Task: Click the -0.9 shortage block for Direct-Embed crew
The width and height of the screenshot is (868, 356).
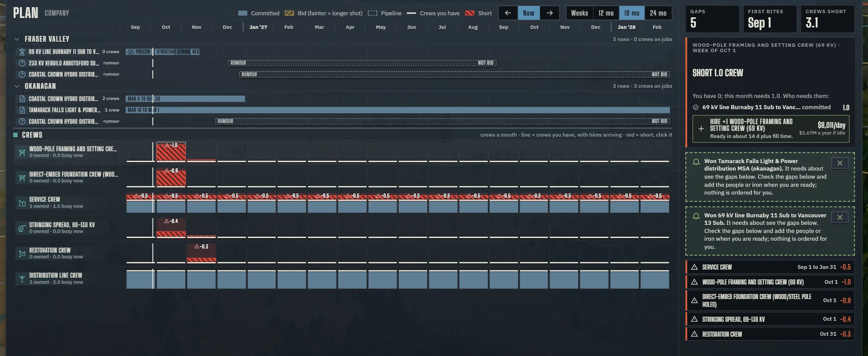Action: pos(171,177)
